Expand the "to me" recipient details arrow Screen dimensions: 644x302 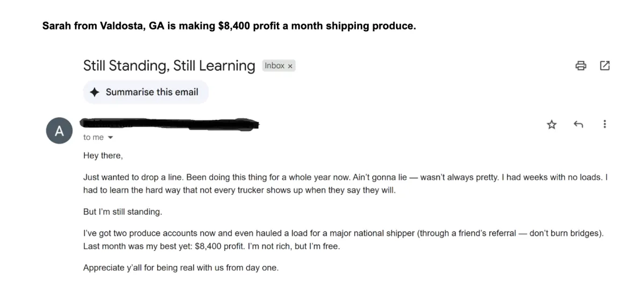tap(111, 138)
